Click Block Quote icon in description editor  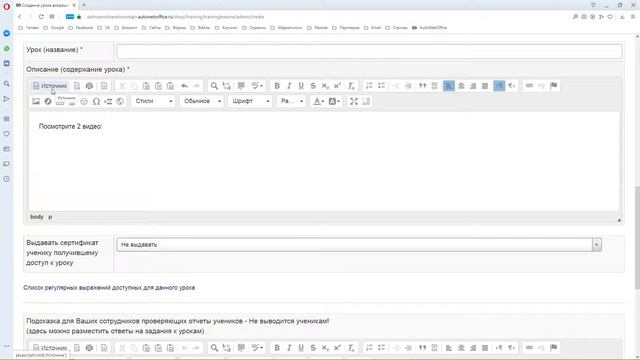[x=422, y=86]
